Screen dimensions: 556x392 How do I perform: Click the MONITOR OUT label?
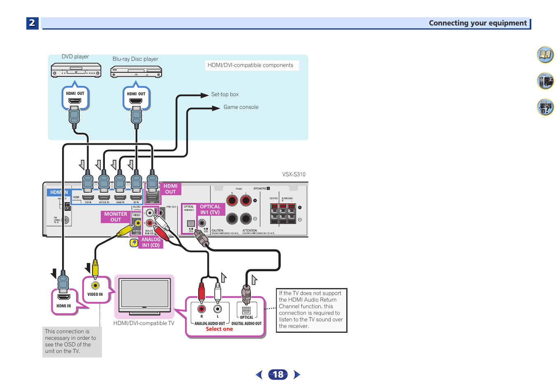[116, 217]
